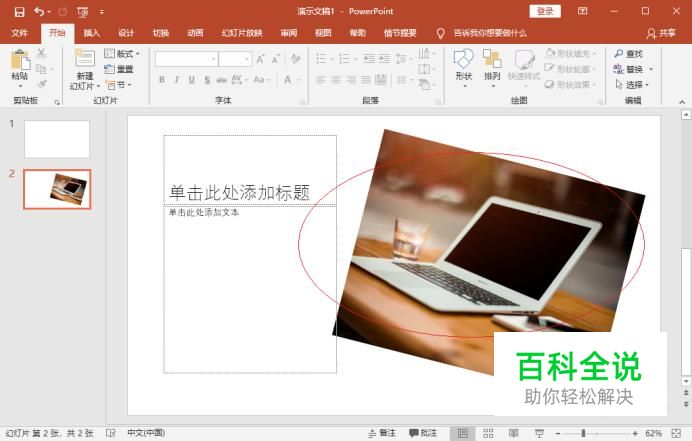The image size is (692, 441).
Task: Decrease the font size
Action: tap(276, 59)
